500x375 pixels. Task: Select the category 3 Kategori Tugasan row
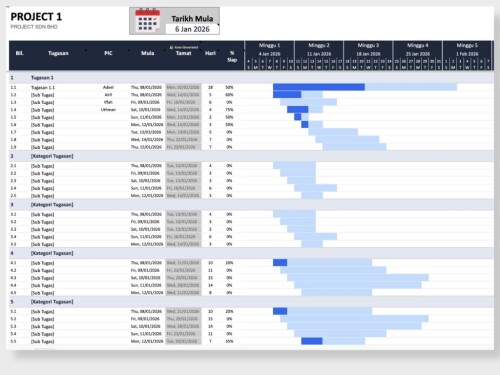[251, 205]
